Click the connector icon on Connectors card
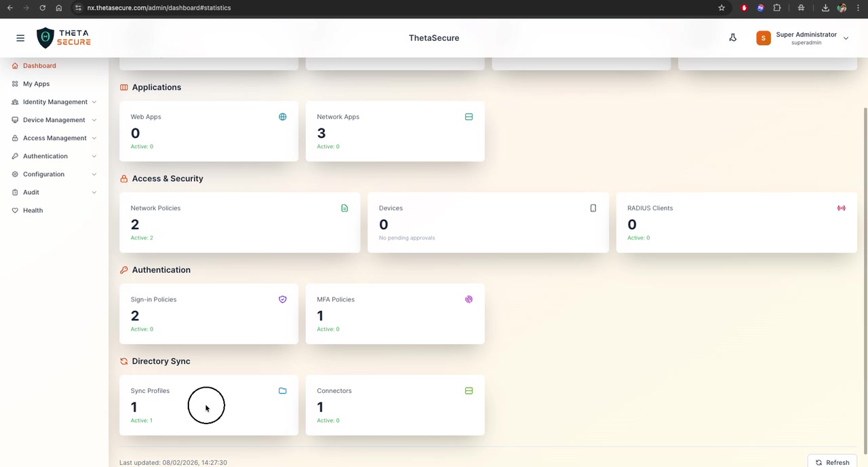Viewport: 868px width, 467px height. pos(469,390)
